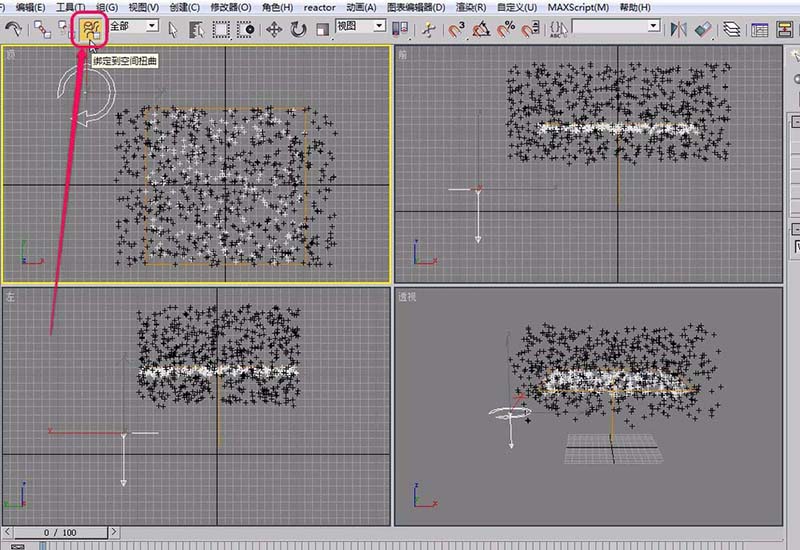The height and width of the screenshot is (550, 800).
Task: Pick the Select and Move tool
Action: [274, 29]
